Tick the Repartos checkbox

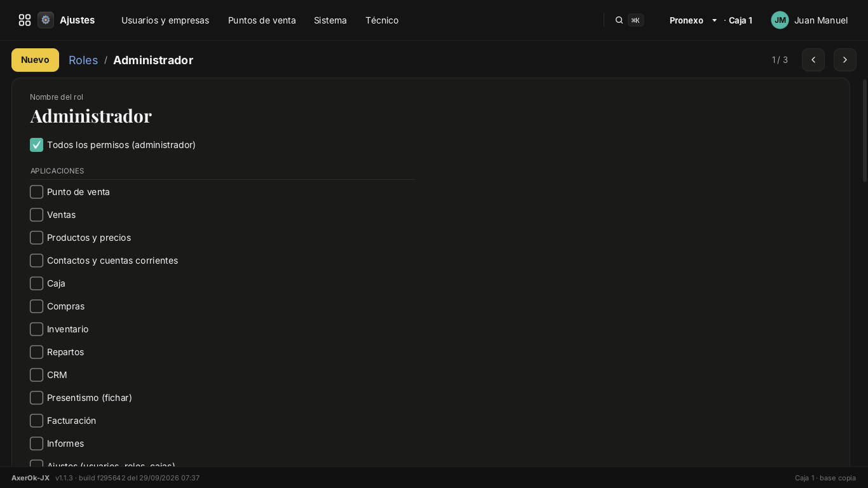tap(36, 352)
